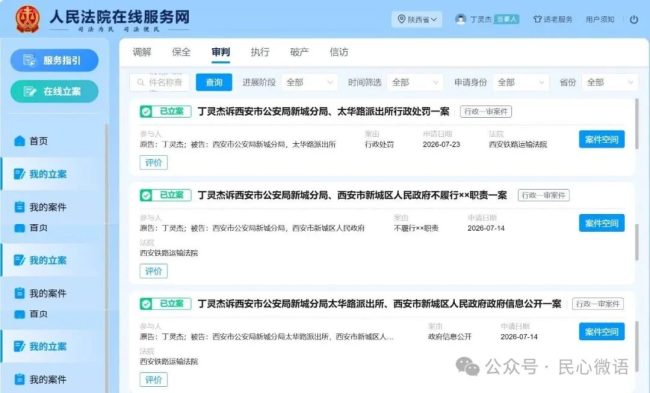Click 评价 under 不履行××职责 case

click(x=153, y=271)
